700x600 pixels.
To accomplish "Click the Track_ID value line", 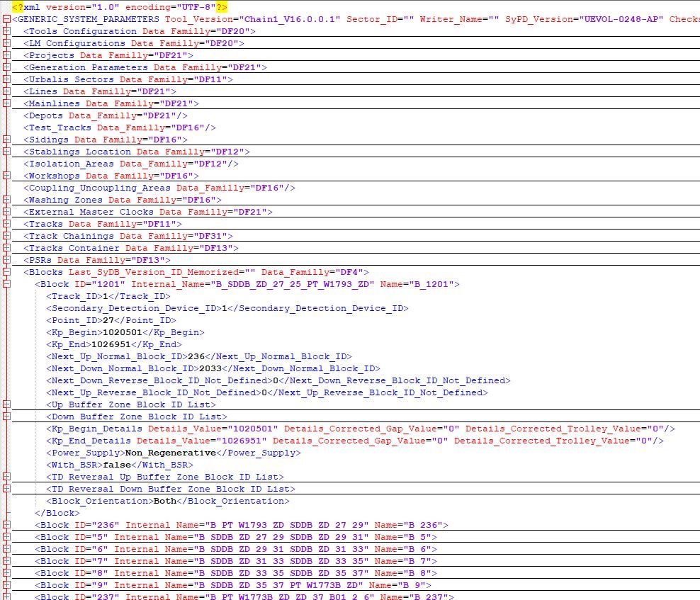I will coord(108,296).
